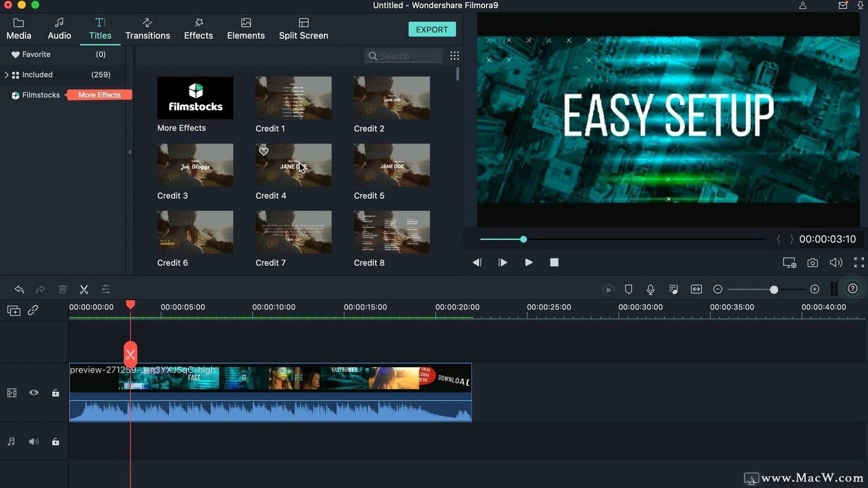Click the More Effects badge
The width and height of the screenshot is (868, 488).
point(99,95)
